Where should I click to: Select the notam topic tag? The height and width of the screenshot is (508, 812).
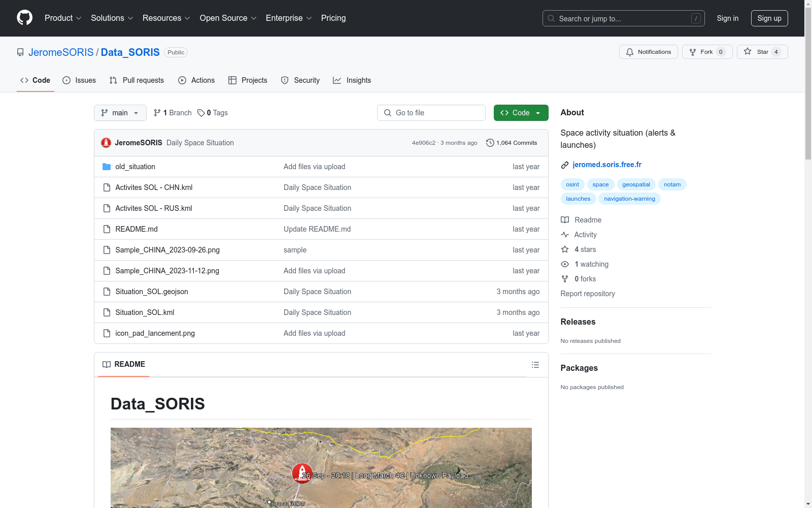pos(672,184)
